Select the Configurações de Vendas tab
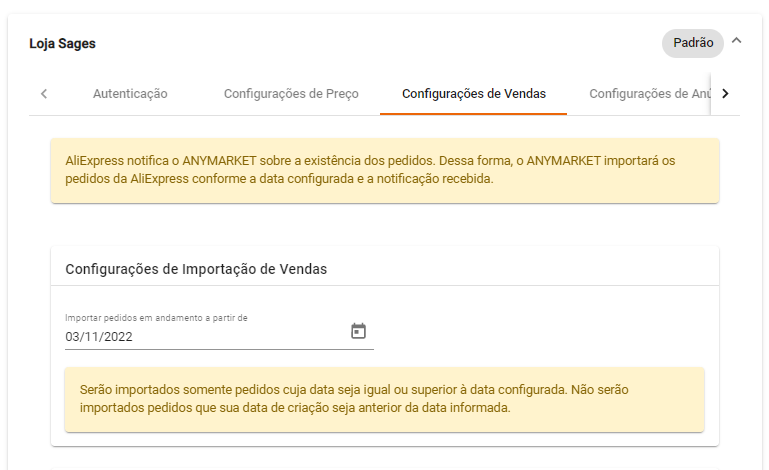Image resolution: width=769 pixels, height=470 pixels. (x=474, y=93)
